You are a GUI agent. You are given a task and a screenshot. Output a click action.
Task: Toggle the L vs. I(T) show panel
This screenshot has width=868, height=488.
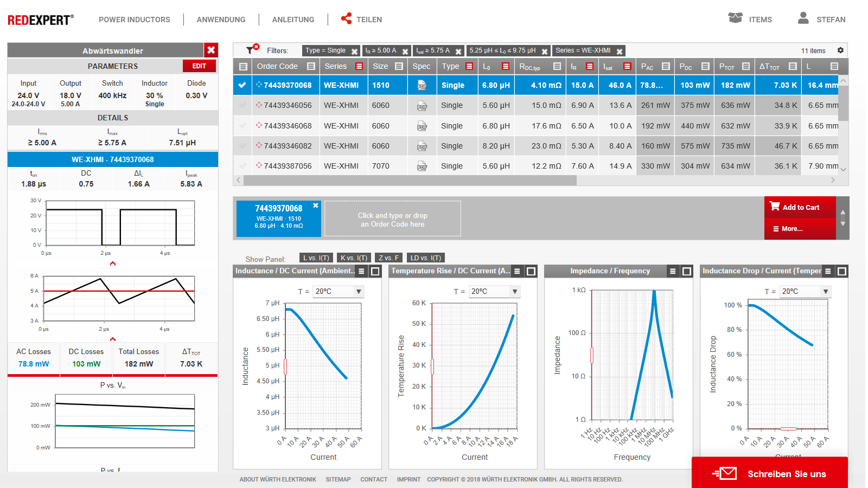[x=316, y=258]
